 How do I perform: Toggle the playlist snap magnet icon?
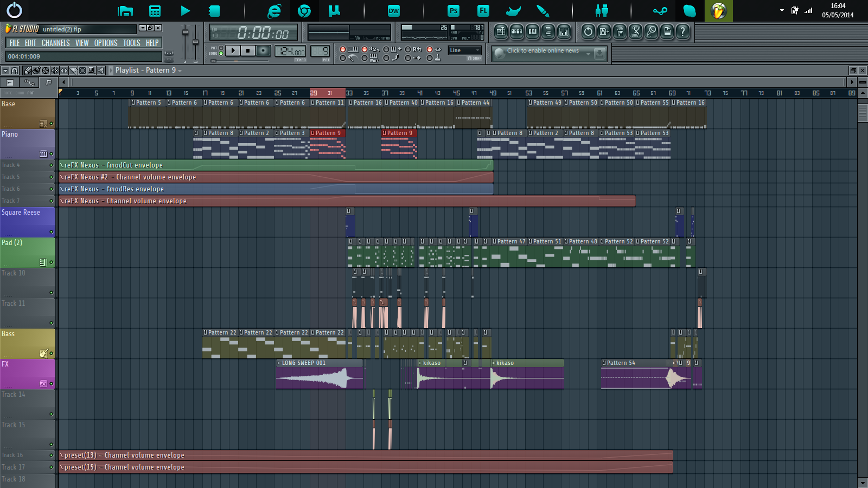coord(15,70)
